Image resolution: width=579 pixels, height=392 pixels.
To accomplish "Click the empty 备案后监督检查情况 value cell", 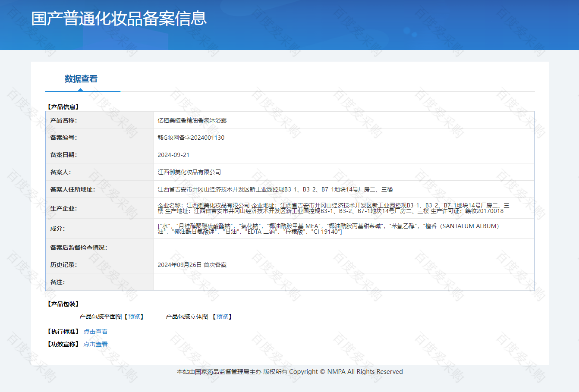I will pos(343,248).
